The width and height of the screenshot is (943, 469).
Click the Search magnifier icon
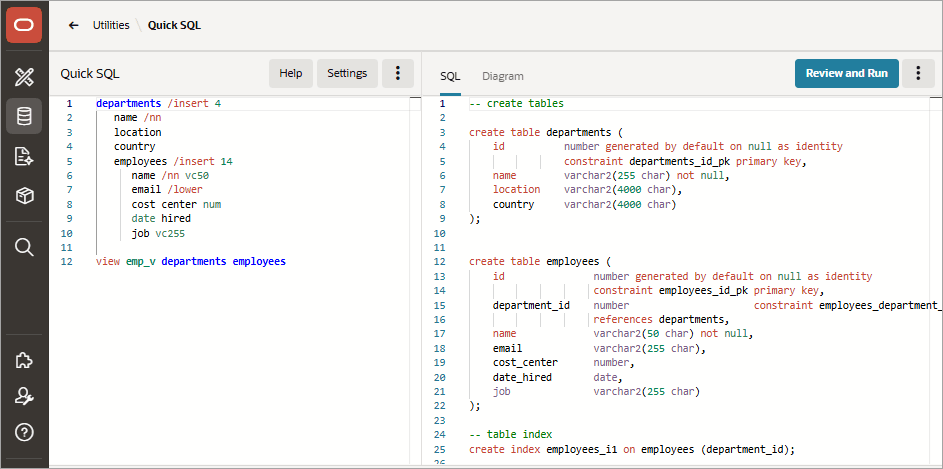pos(24,247)
